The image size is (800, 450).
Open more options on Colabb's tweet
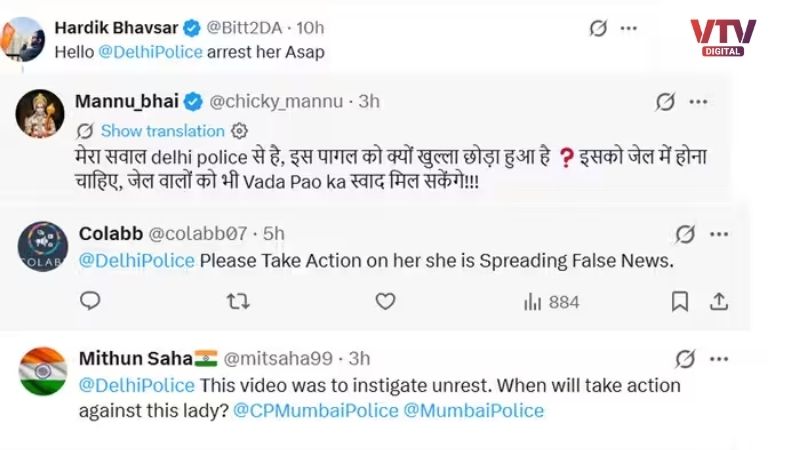[x=719, y=235]
